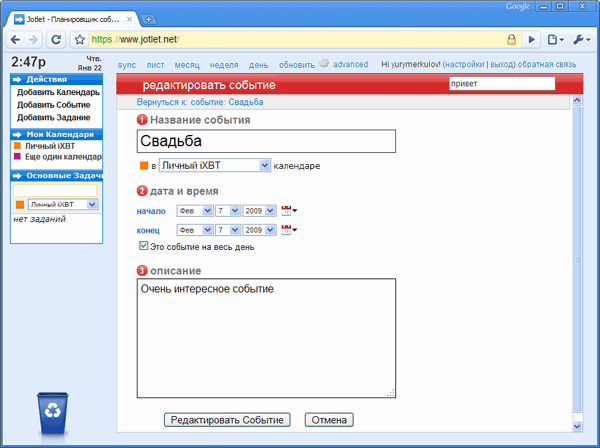The height and width of the screenshot is (448, 600).
Task: Click the Действия section arrow icon
Action: (17, 80)
